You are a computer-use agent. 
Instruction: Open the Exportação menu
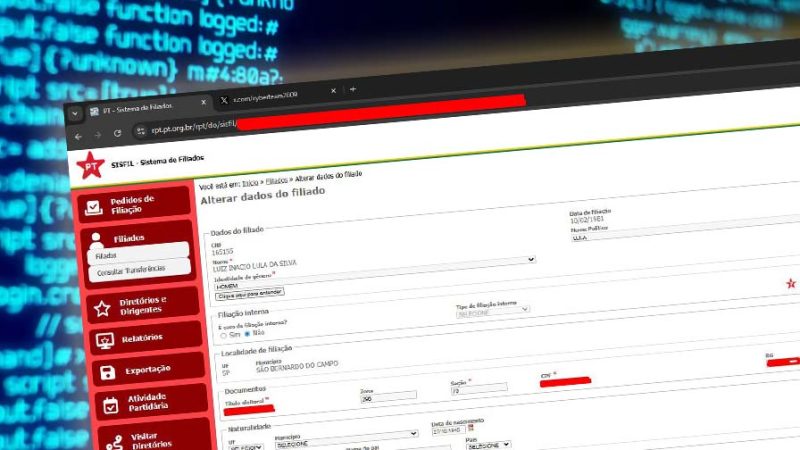[x=149, y=369]
